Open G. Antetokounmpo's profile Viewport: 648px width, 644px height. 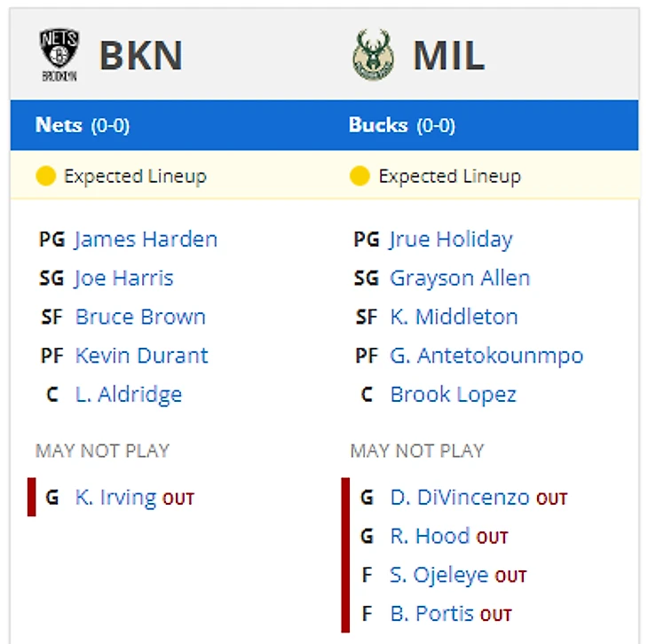click(486, 356)
